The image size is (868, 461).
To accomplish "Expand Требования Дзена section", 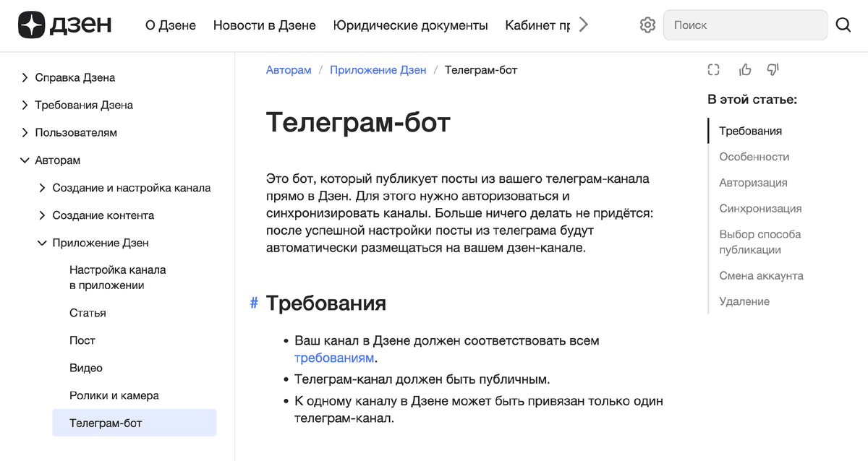I will 25,105.
